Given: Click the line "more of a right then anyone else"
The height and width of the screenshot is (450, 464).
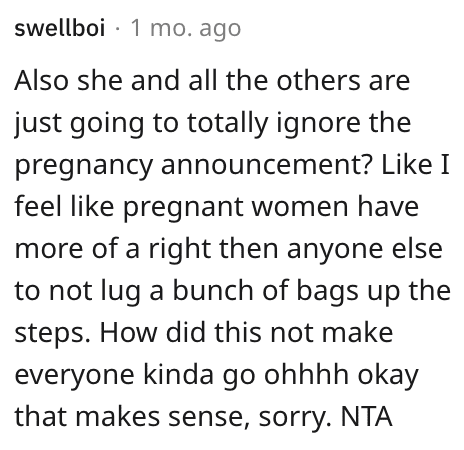Looking at the screenshot, I should [x=229, y=250].
